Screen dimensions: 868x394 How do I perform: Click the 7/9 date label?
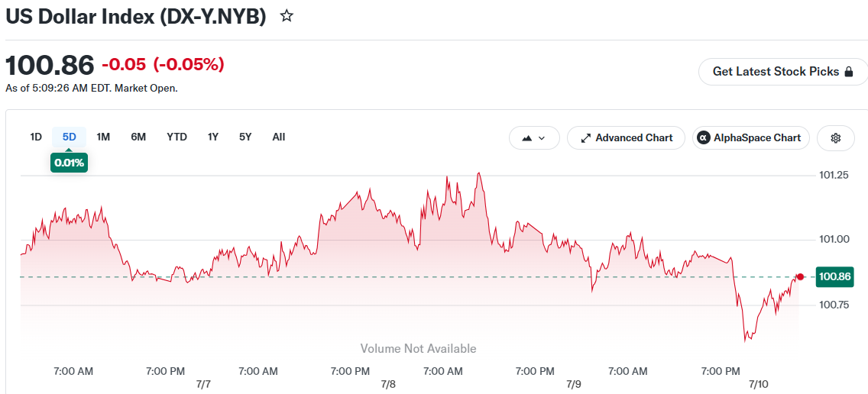(574, 384)
